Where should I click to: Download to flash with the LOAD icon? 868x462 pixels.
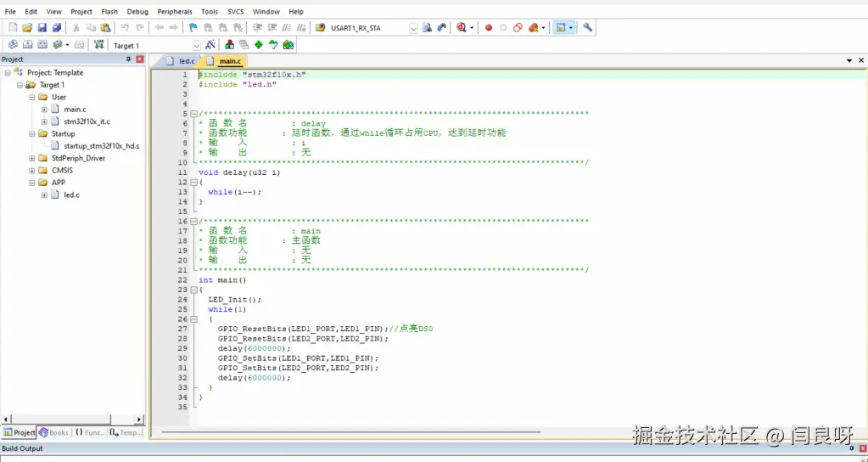click(99, 45)
